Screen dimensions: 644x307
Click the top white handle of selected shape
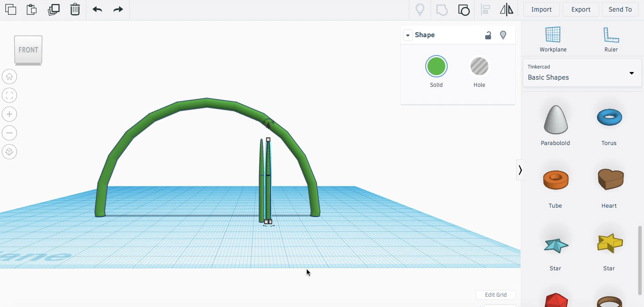click(268, 140)
